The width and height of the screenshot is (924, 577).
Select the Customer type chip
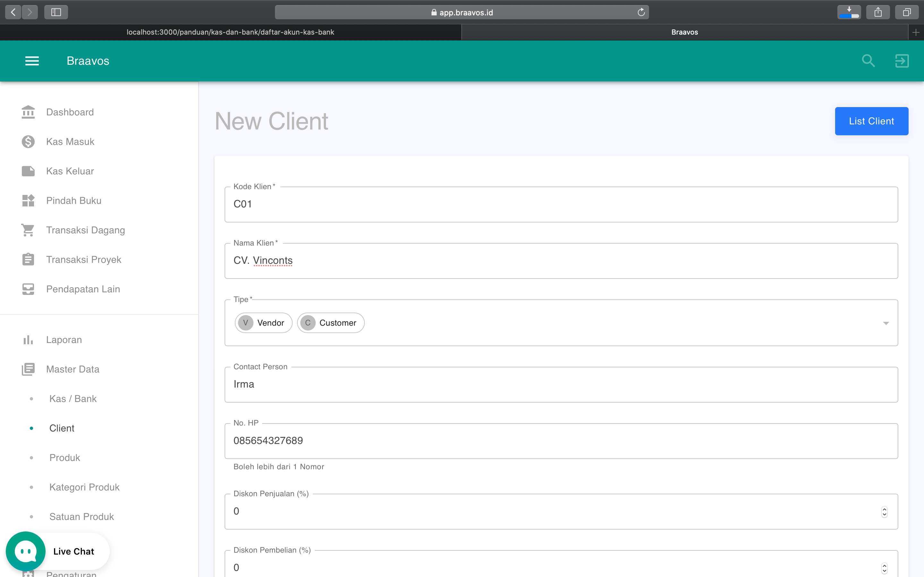click(330, 322)
